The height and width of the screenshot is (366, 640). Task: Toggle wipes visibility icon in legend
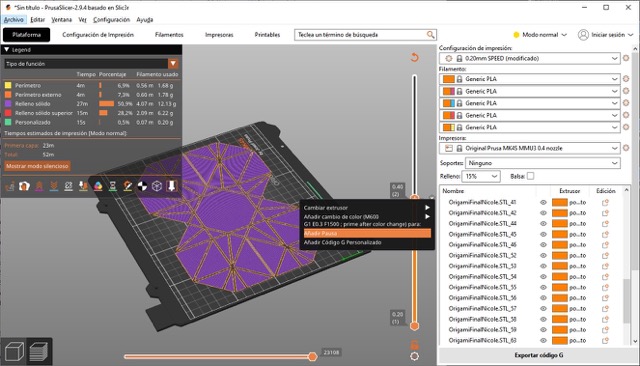[24, 186]
